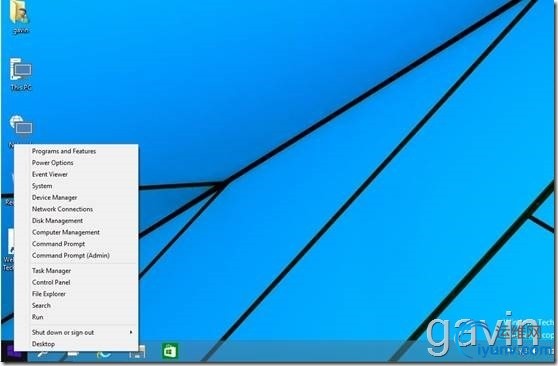This screenshot has width=558, height=366.
Task: Click the Start button on the taskbar
Action: point(13,352)
